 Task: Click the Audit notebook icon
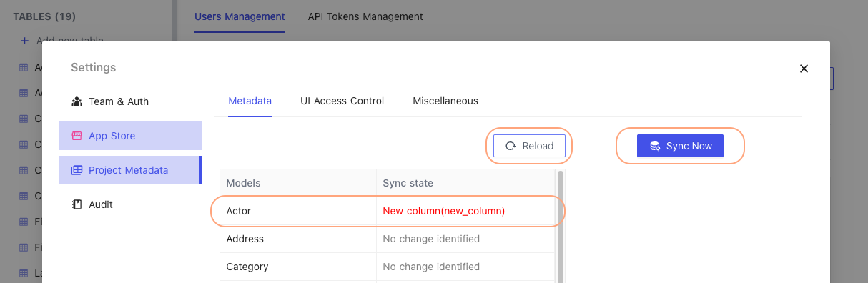tap(77, 204)
